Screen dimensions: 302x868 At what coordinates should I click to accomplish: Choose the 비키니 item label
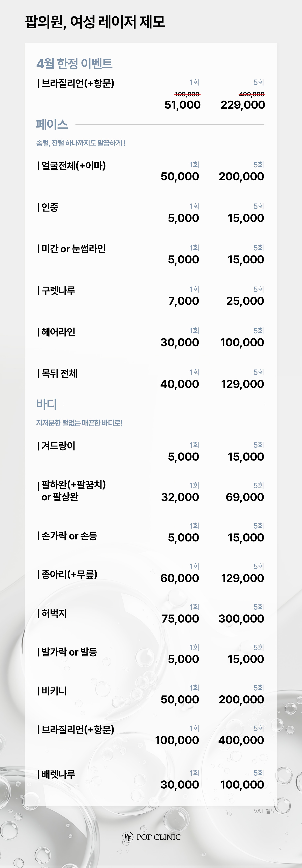click(x=52, y=691)
